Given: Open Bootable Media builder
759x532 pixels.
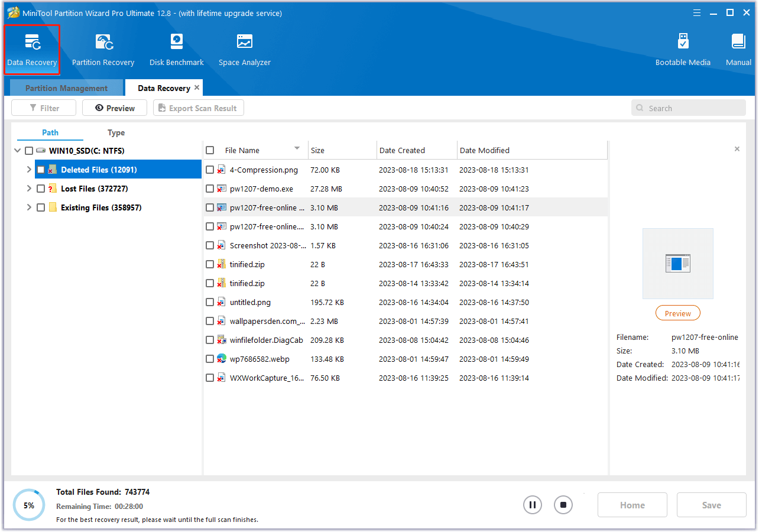Looking at the screenshot, I should pyautogui.click(x=683, y=50).
